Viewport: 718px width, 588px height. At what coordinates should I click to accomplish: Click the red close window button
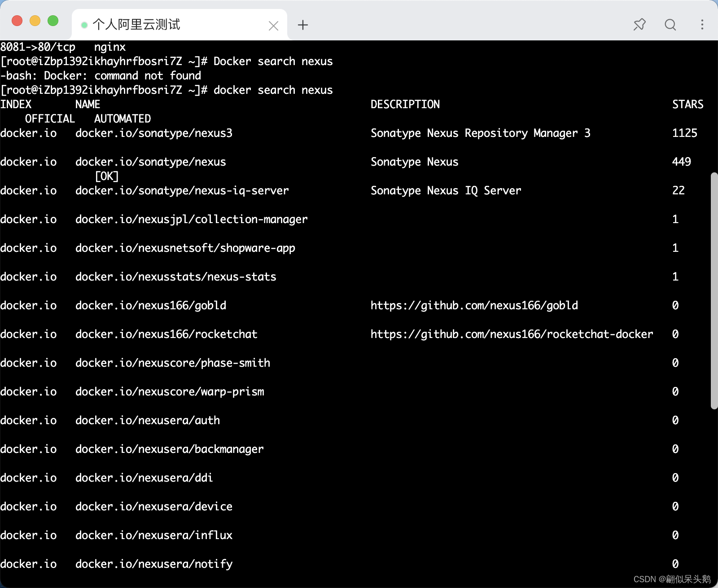17,21
